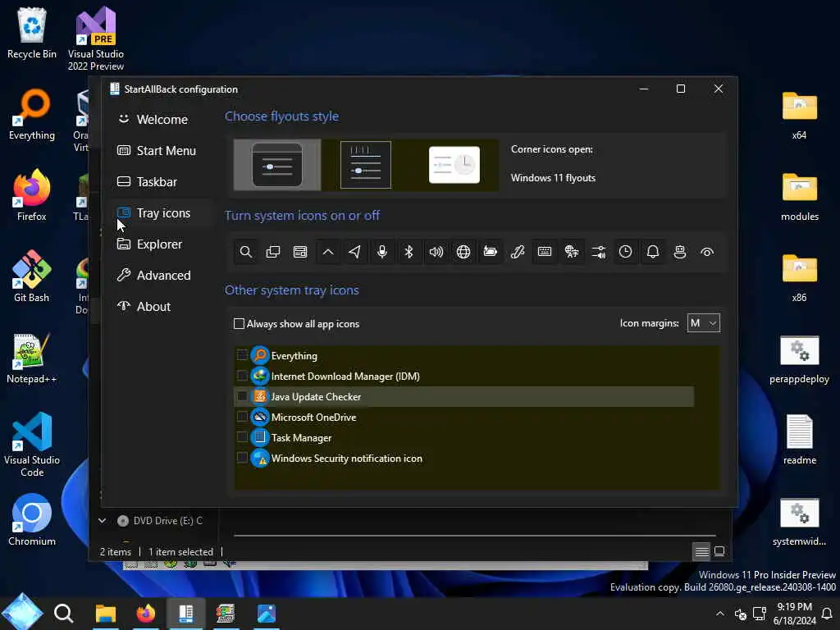Select the Everything desktop shortcut
This screenshot has width=840, height=630.
32,115
